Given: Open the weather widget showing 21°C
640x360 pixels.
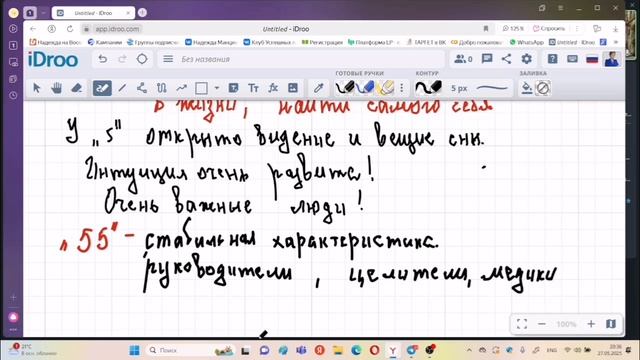Looking at the screenshot, I should tap(33, 350).
